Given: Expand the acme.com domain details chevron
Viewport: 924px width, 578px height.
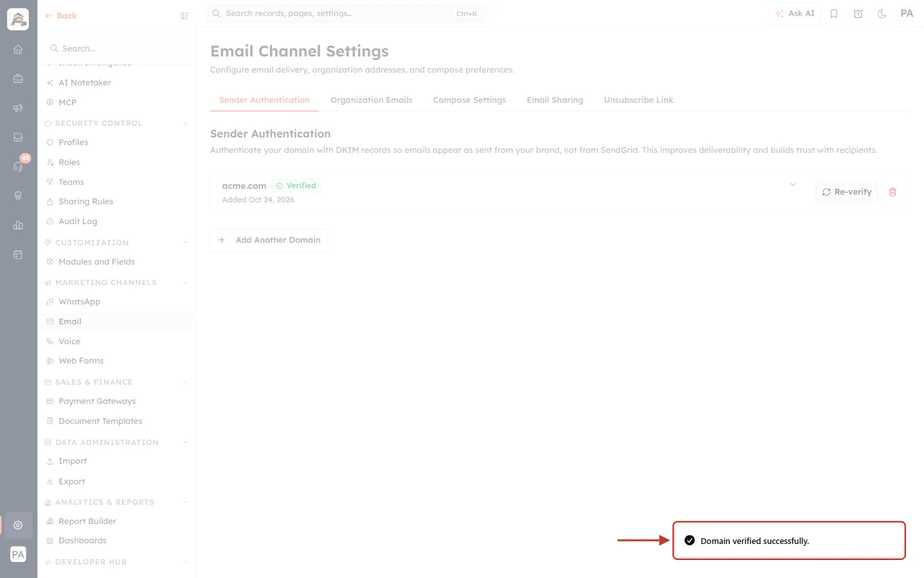Looking at the screenshot, I should pos(793,184).
